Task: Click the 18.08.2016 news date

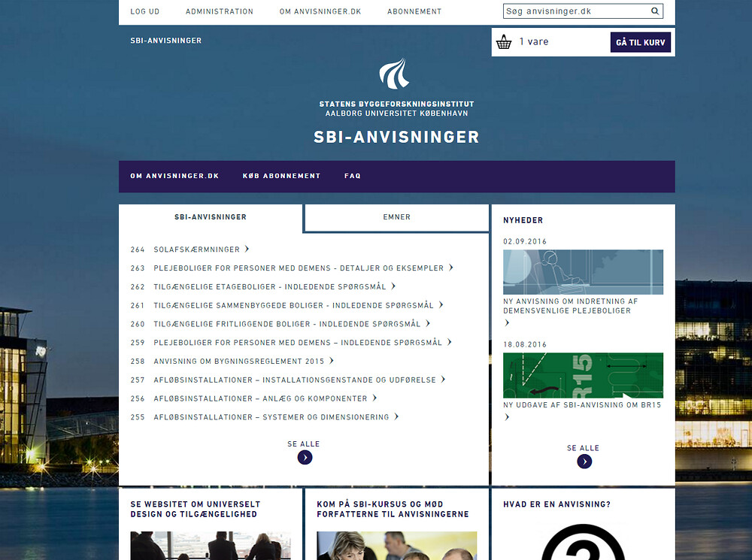Action: (x=525, y=345)
